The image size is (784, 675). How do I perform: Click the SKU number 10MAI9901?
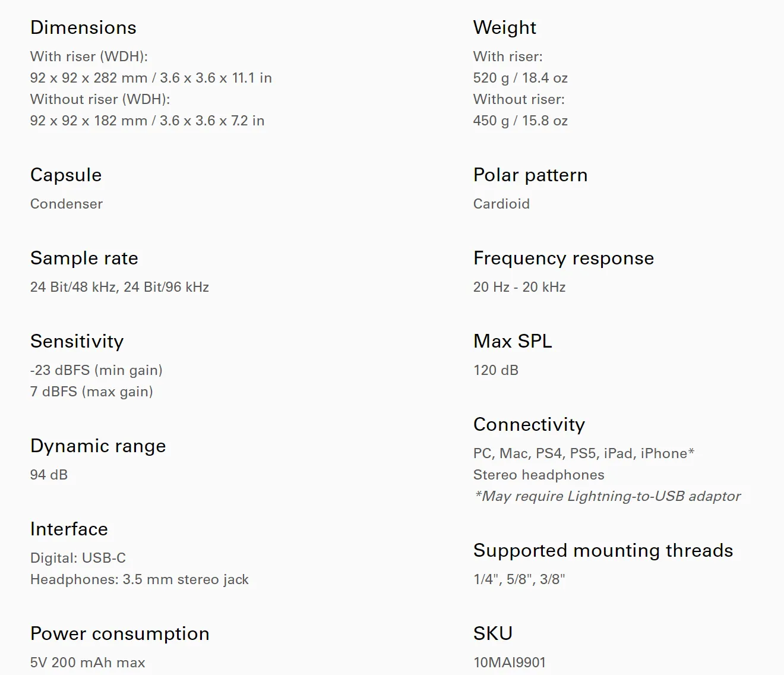point(510,663)
